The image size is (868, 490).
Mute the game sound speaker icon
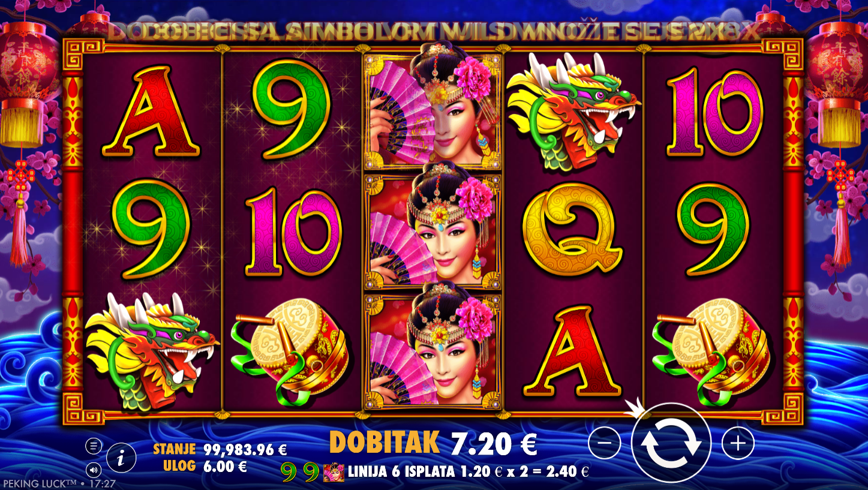click(93, 469)
